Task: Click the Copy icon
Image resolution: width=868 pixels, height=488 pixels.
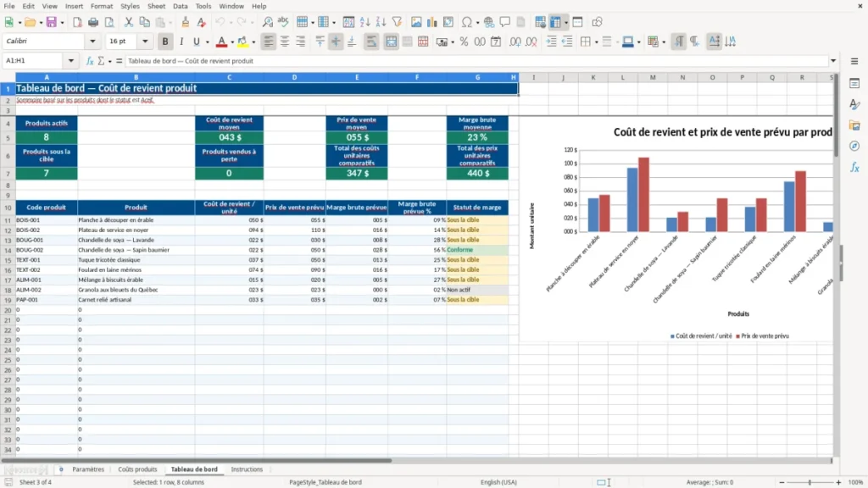Action: (x=144, y=22)
